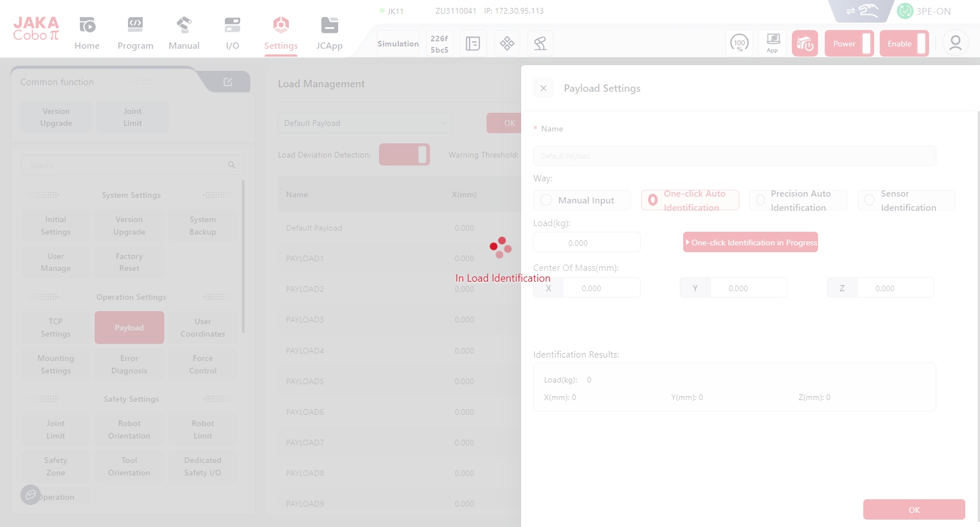Toggle the Power switch
Image resolution: width=980 pixels, height=527 pixels.
click(x=849, y=44)
